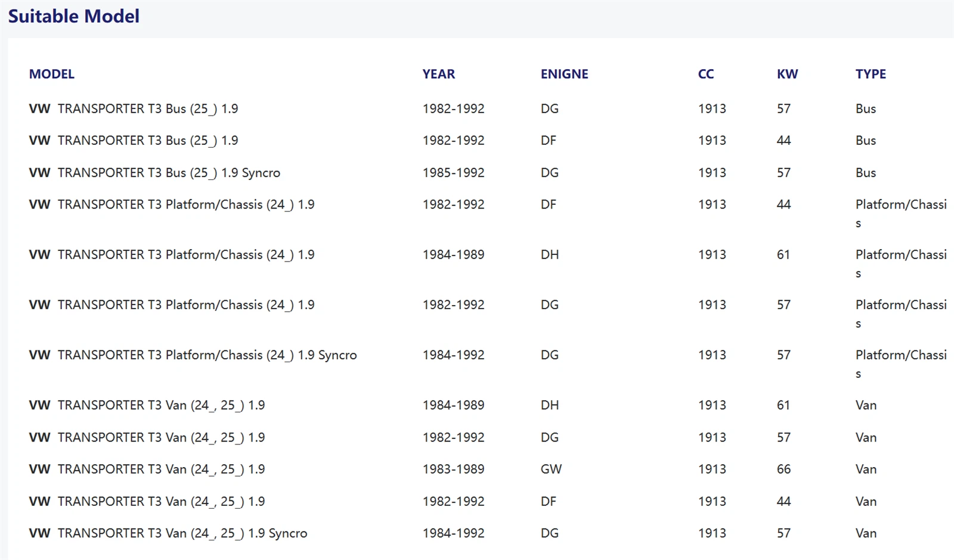Click engine 'DG' in the Platform/Chassis Syncro row

[550, 355]
